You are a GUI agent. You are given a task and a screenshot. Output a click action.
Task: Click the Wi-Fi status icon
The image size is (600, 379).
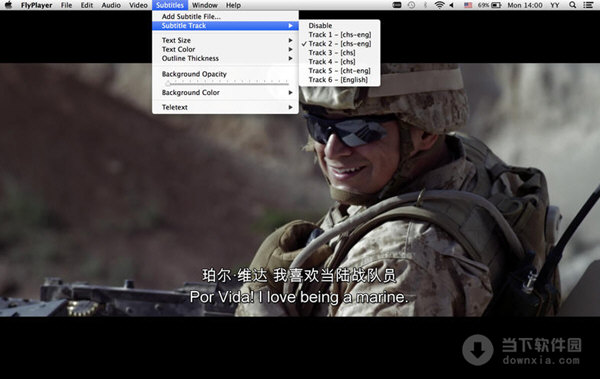click(x=439, y=5)
